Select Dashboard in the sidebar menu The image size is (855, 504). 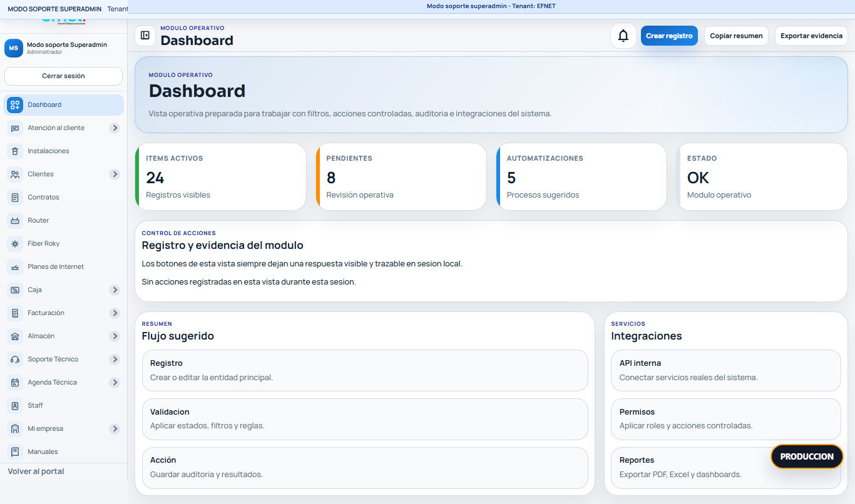63,104
